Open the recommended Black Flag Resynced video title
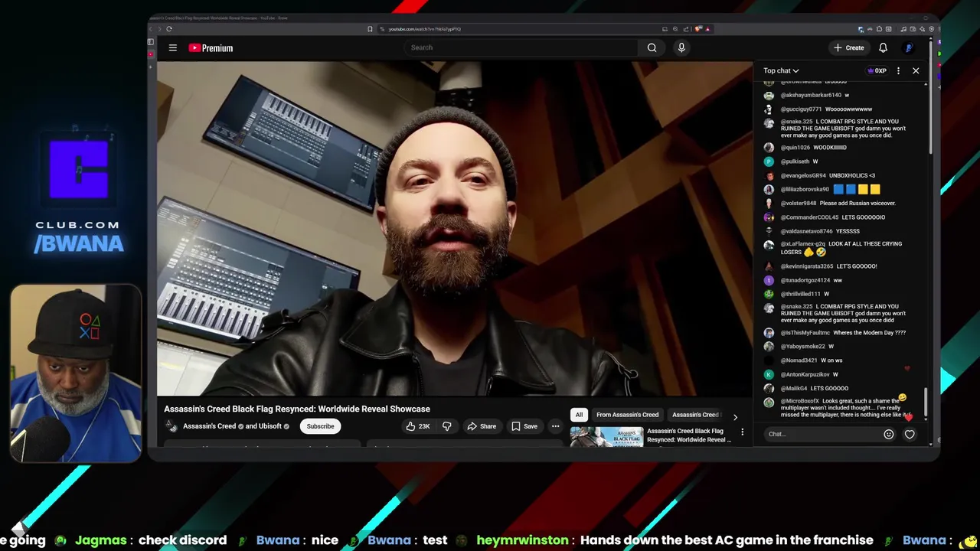This screenshot has height=551, width=980. (x=688, y=435)
